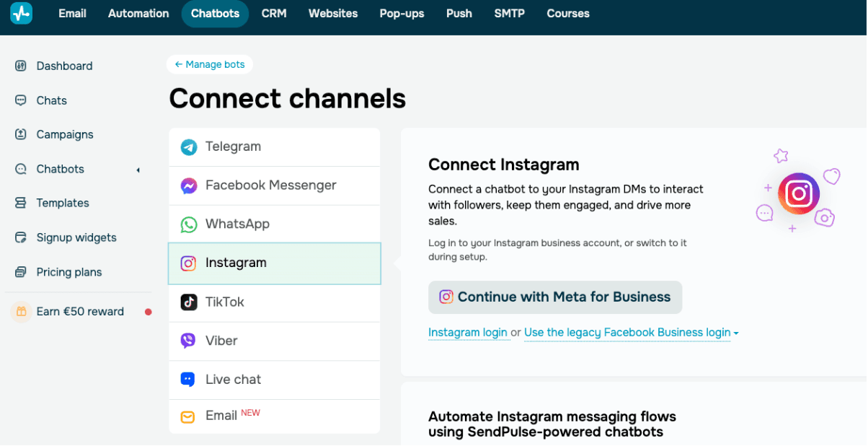Open the Email top navigation tab
Image resolution: width=868 pixels, height=446 pixels.
pyautogui.click(x=72, y=13)
